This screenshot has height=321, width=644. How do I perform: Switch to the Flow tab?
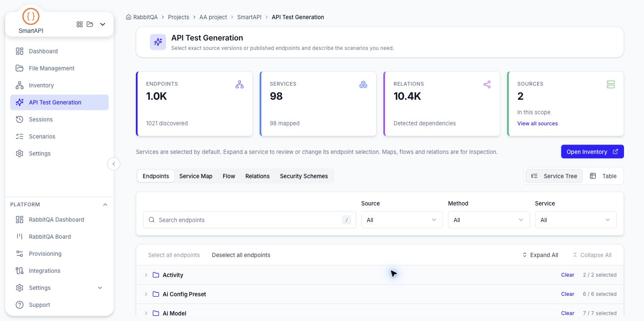[x=229, y=176]
